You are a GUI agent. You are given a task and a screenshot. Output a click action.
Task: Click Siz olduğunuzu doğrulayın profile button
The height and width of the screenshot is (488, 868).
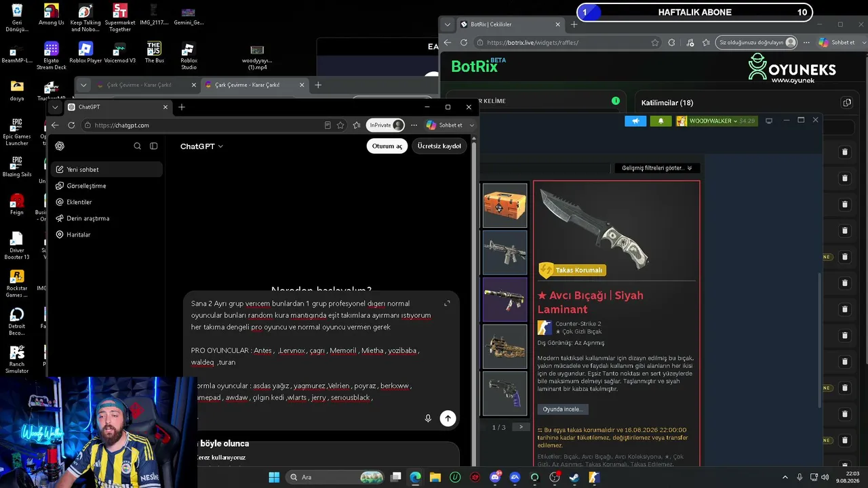(x=755, y=43)
